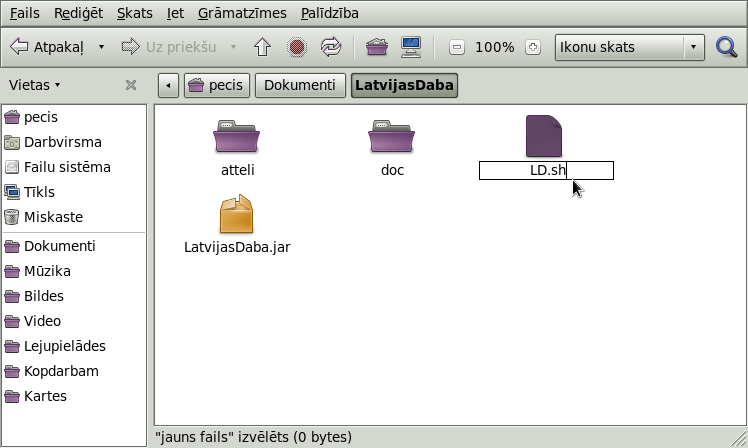748x448 pixels.
Task: Navigate to pecis in the path bar
Action: (x=217, y=85)
